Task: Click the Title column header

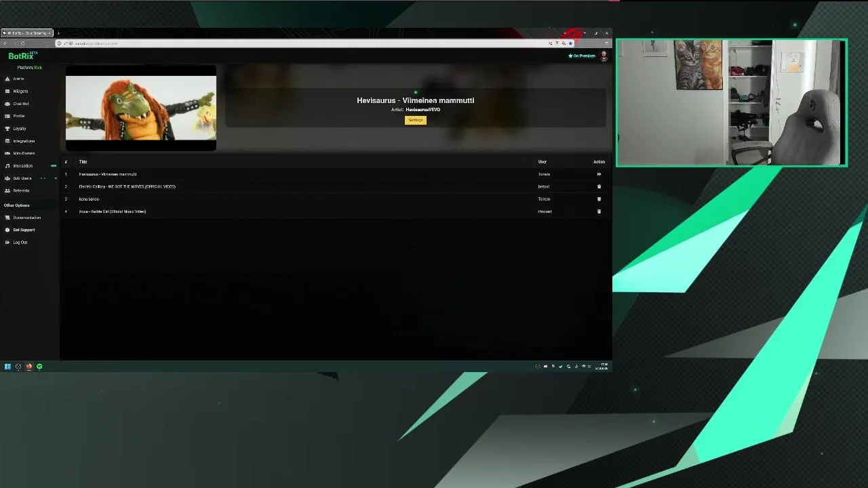Action: 83,161
